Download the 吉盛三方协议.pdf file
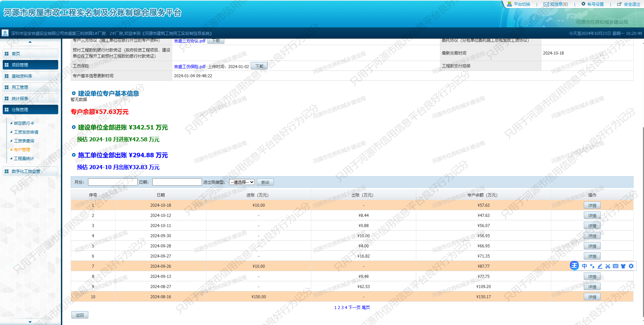Image resolution: width=644 pixels, height=325 pixels. pos(216,41)
